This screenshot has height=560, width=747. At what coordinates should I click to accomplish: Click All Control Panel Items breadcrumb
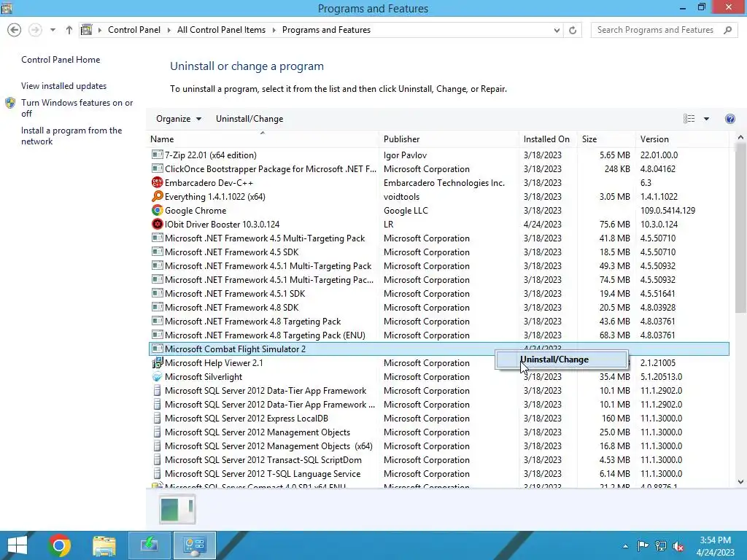pyautogui.click(x=221, y=30)
